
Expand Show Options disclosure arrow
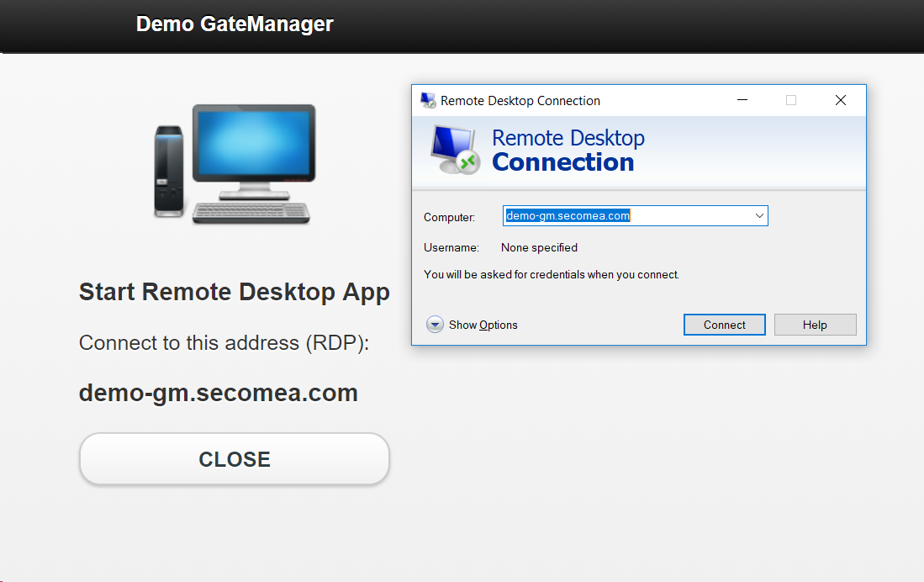pos(435,325)
